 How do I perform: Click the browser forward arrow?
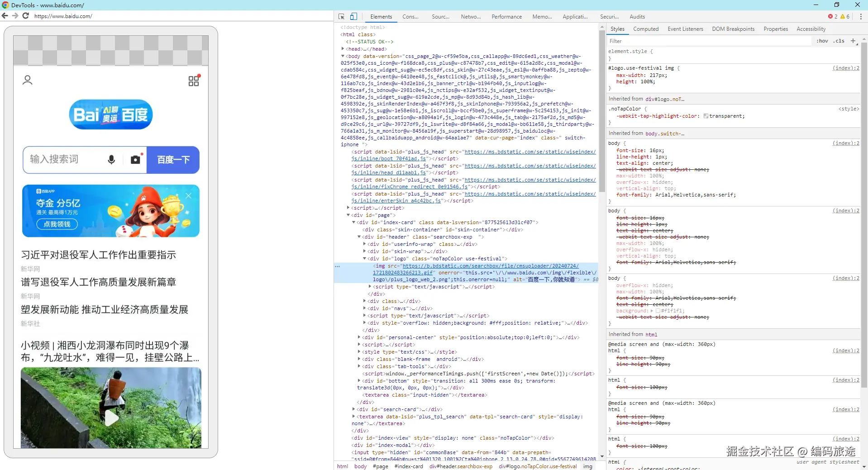(x=15, y=16)
